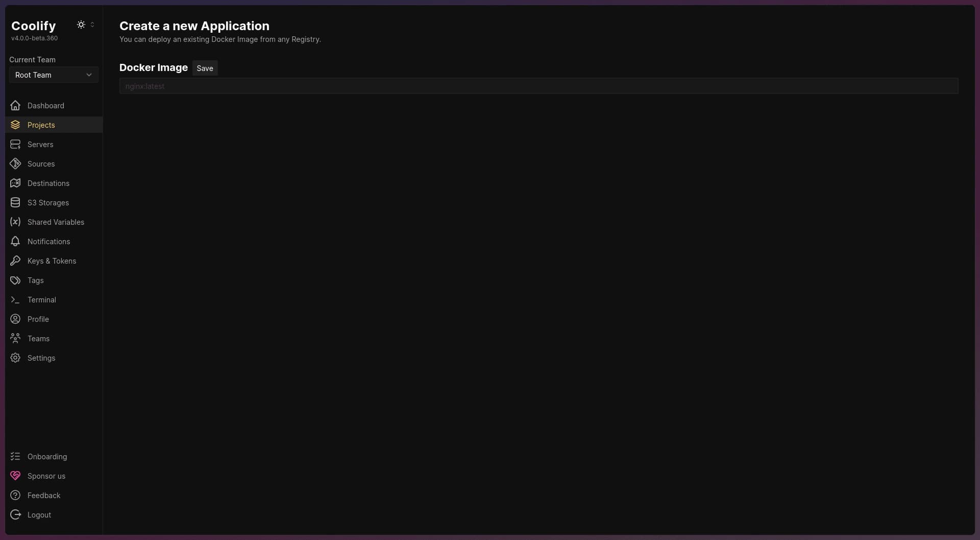Select the Teams menu item
Screen dimensions: 980x540
(x=54, y=338)
